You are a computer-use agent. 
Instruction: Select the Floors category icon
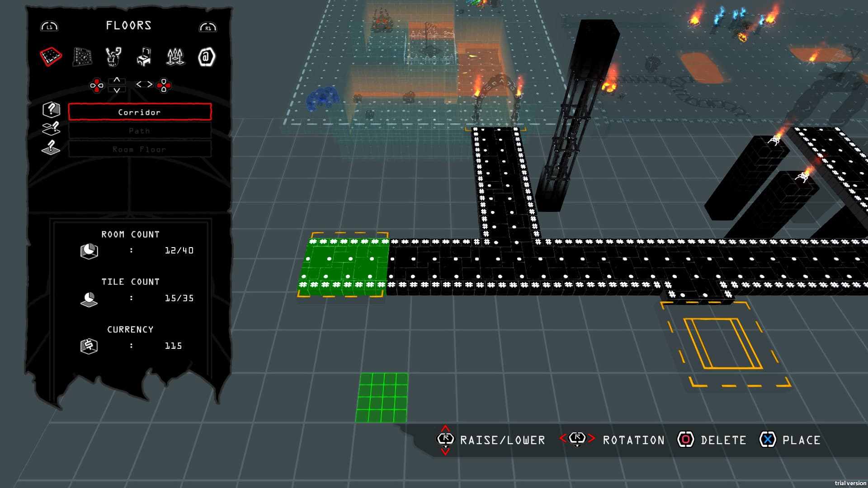(x=51, y=56)
